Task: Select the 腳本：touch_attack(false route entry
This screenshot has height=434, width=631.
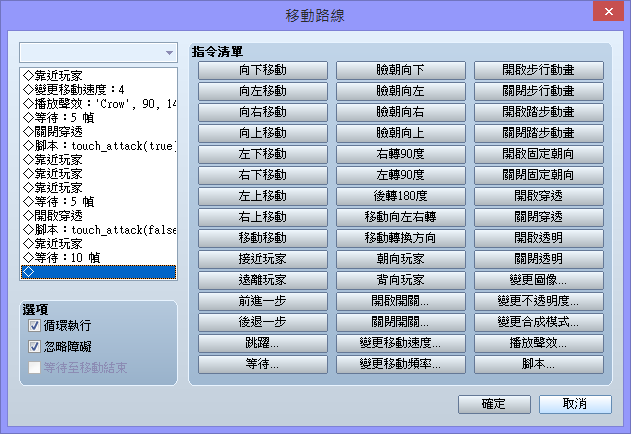Action: click(99, 230)
